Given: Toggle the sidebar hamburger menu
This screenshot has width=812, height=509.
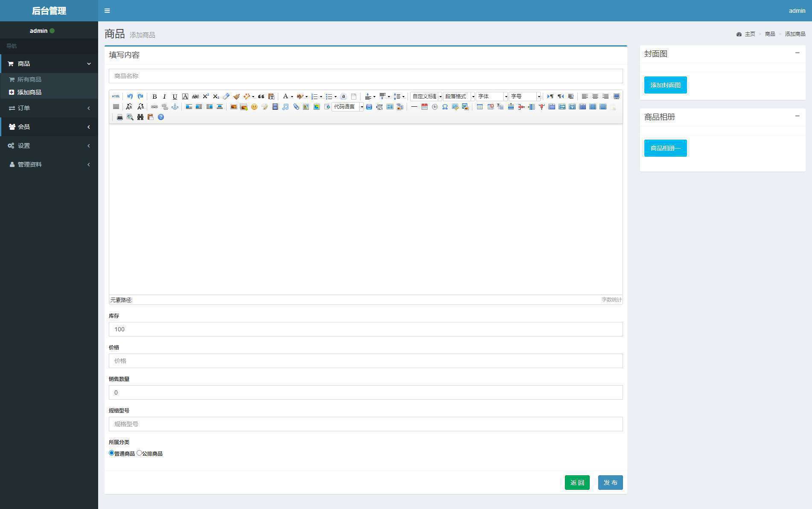Looking at the screenshot, I should pos(107,11).
